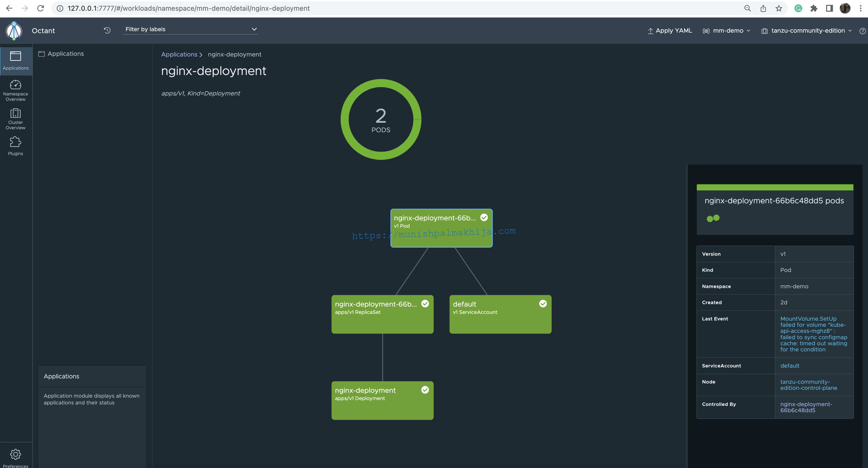Select the nginx-deployment-66b ReplicaSet node

(x=382, y=314)
